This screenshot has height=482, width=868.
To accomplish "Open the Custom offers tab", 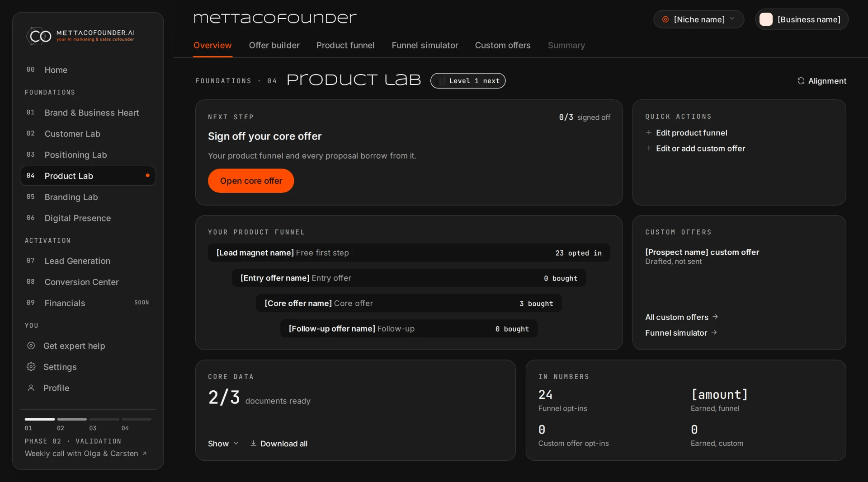I will pyautogui.click(x=503, y=45).
